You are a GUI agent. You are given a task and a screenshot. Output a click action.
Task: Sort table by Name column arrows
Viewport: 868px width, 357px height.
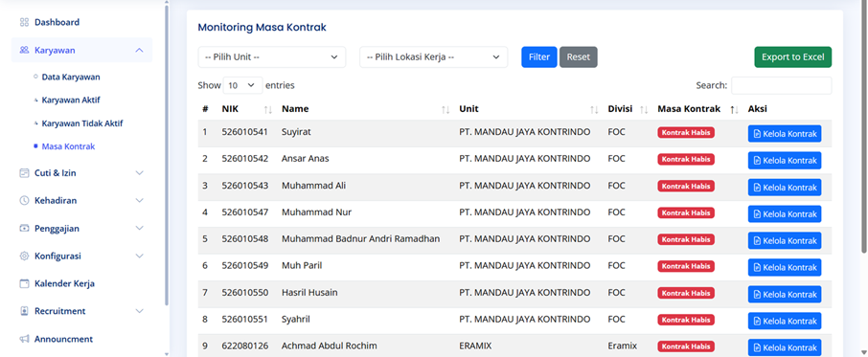(x=445, y=109)
